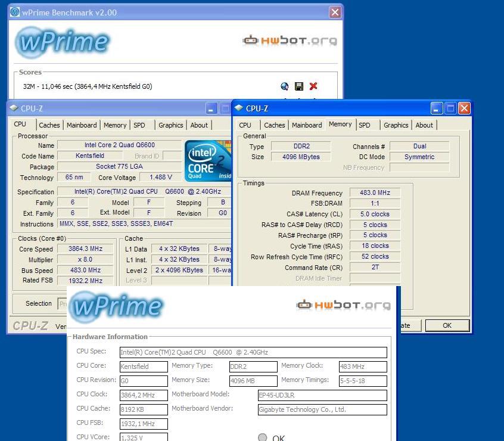Click FSB:DRAM value 1:1
Image resolution: width=504 pixels, height=441 pixels.
375,203
